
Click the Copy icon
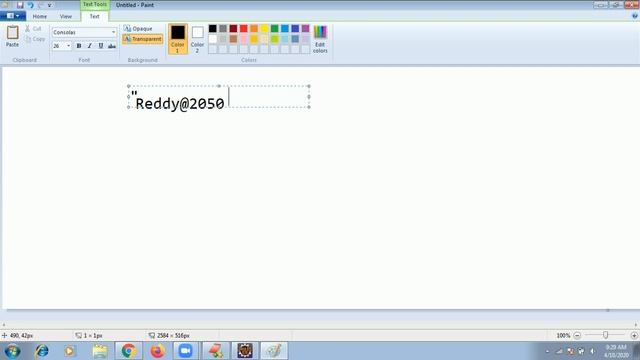click(28, 39)
